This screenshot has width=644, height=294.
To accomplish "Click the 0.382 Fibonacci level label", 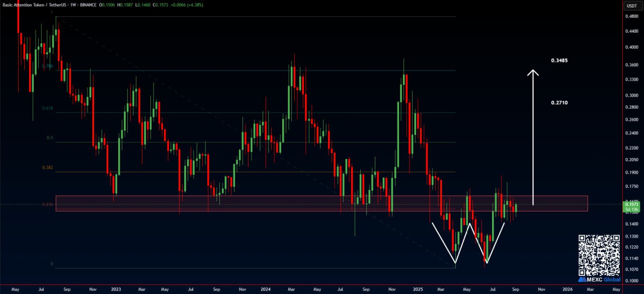I will pyautogui.click(x=48, y=167).
